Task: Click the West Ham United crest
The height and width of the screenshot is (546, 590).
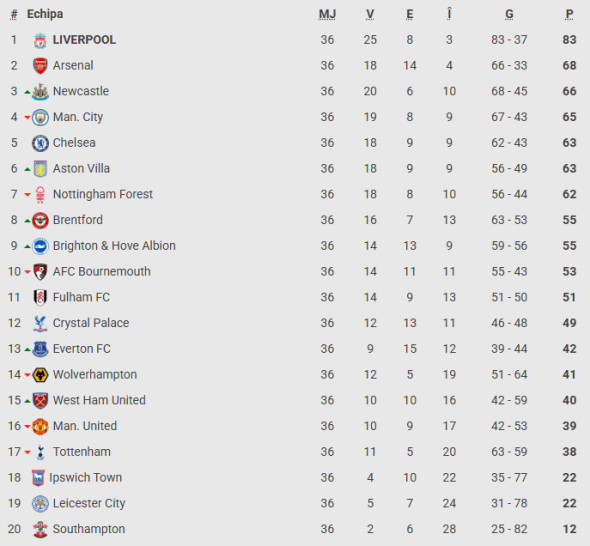Action: point(40,400)
